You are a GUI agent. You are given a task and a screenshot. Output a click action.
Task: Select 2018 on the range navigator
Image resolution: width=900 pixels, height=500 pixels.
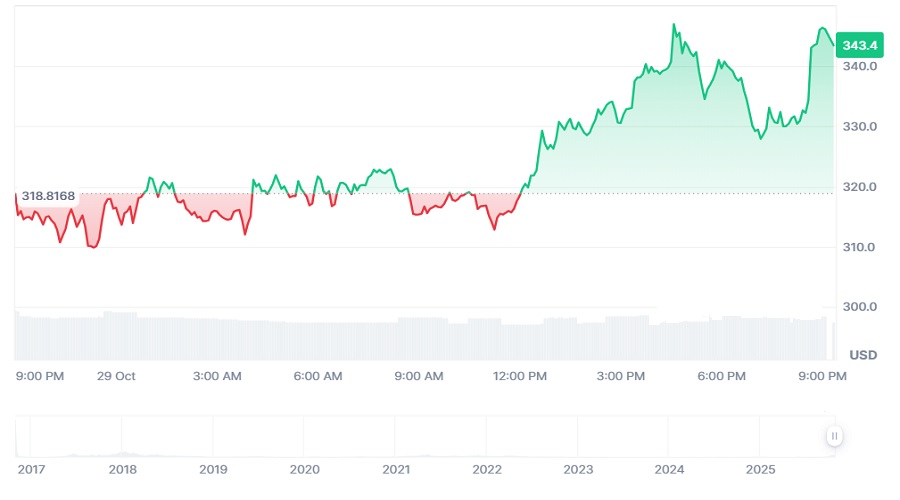tap(122, 469)
